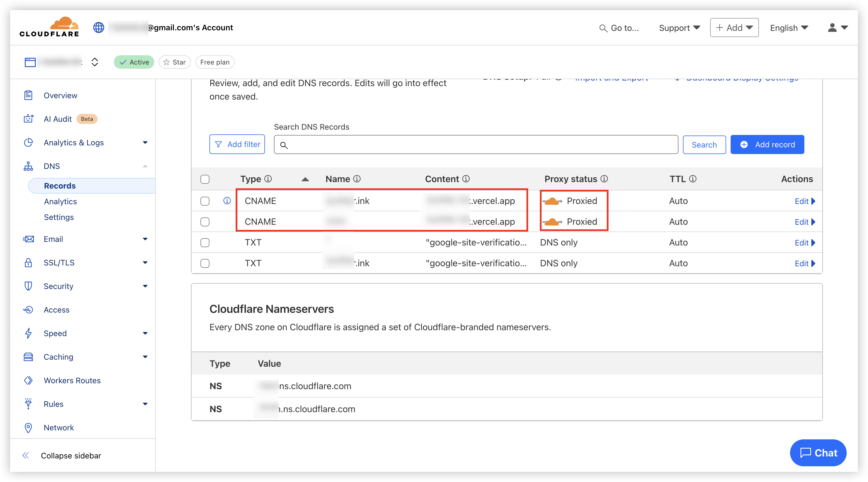Toggle the select-all records checkbox
This screenshot has height=482, width=868.
(x=205, y=179)
